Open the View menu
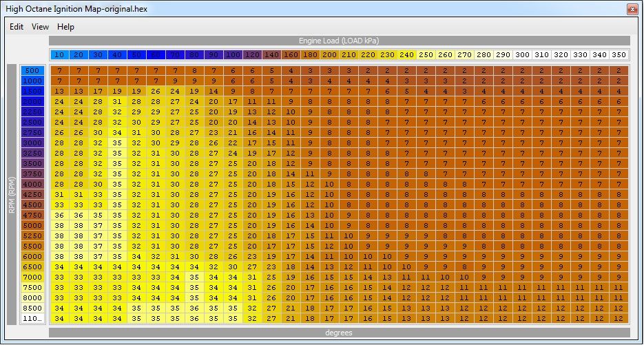Viewport: 644px width, 345px height. tap(41, 27)
